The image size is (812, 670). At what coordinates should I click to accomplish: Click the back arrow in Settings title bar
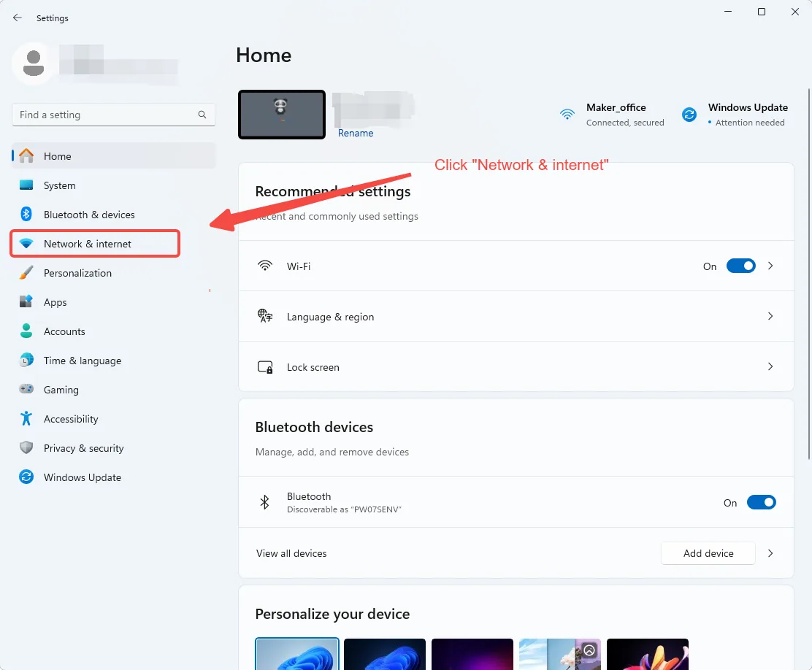point(17,18)
